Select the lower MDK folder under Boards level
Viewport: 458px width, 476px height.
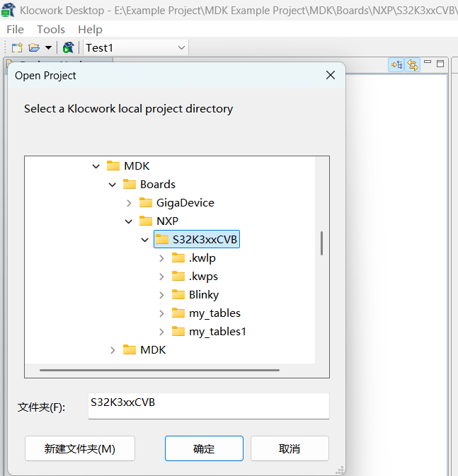click(144, 350)
